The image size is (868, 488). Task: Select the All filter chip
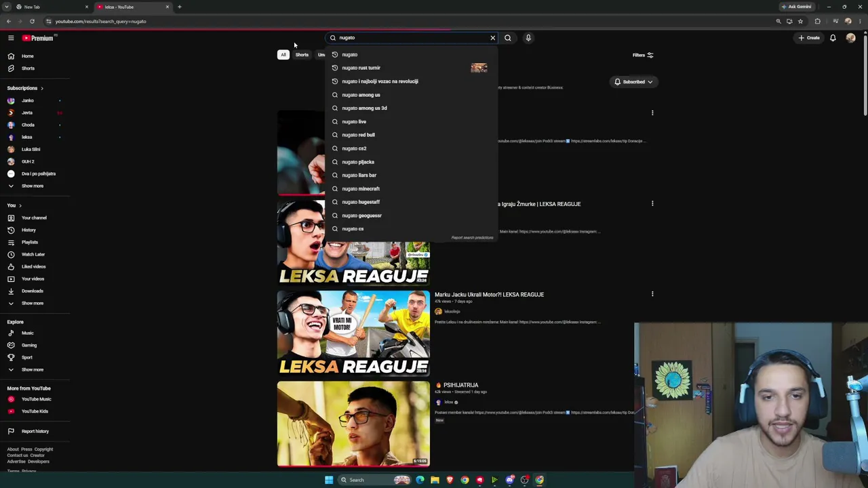[283, 55]
